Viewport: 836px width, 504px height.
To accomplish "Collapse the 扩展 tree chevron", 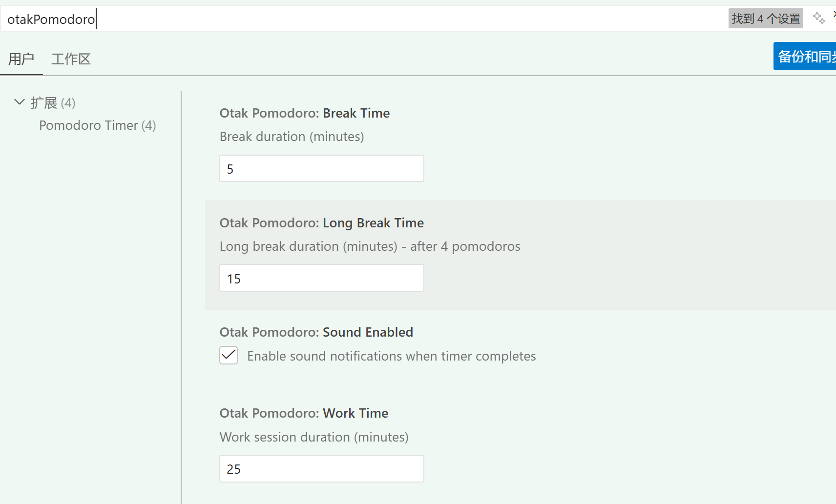I will pos(20,102).
